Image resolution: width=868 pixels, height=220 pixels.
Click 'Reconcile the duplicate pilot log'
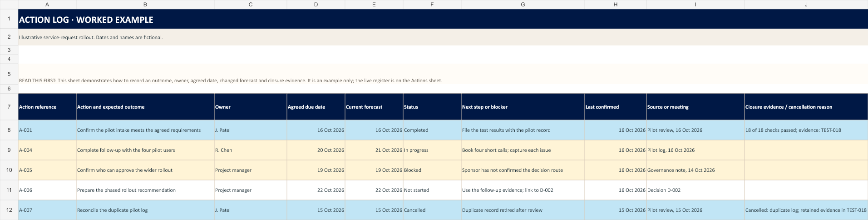coord(145,210)
